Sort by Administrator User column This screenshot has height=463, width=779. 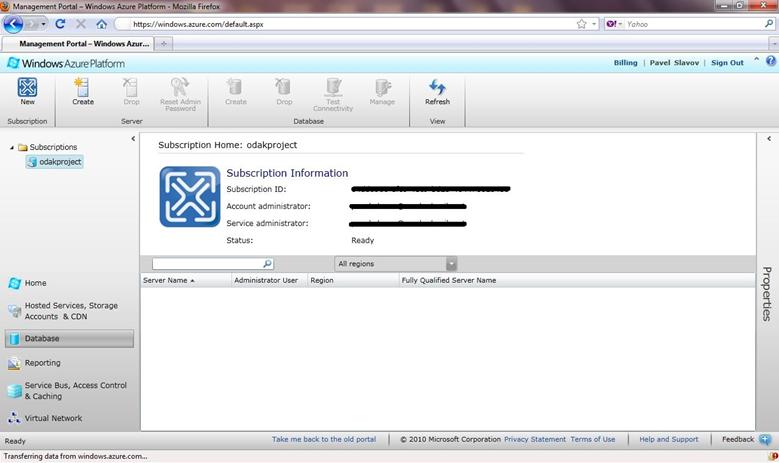tap(270, 280)
